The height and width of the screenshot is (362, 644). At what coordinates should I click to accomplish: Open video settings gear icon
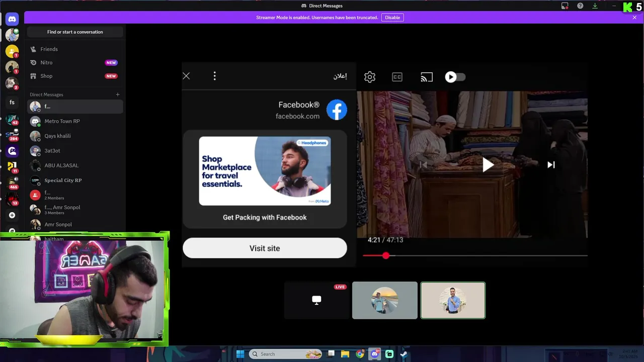[370, 77]
